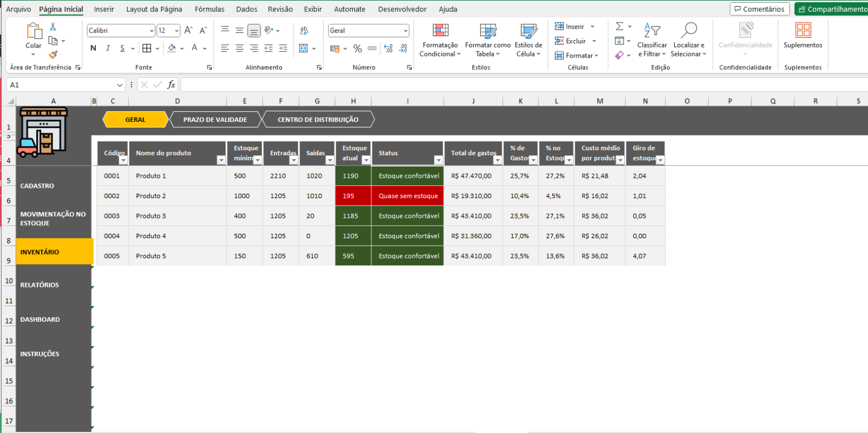Switch to the Fórmulas ribbon tab
Screen dimensions: 868x433
pyautogui.click(x=209, y=9)
